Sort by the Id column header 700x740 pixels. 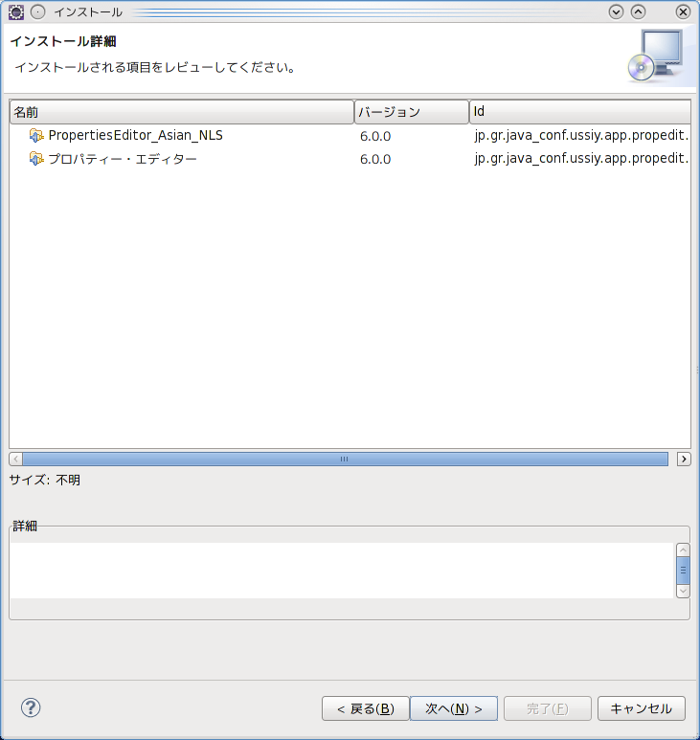[x=580, y=112]
